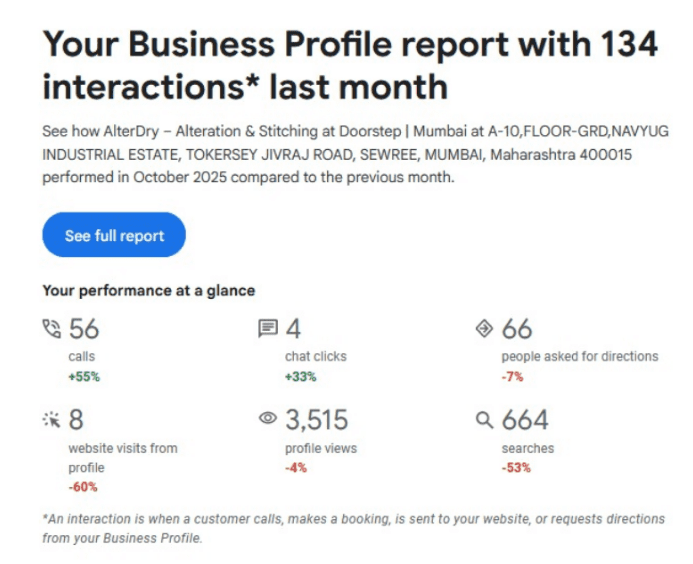Click the report headline with 134 interactions

350,65
